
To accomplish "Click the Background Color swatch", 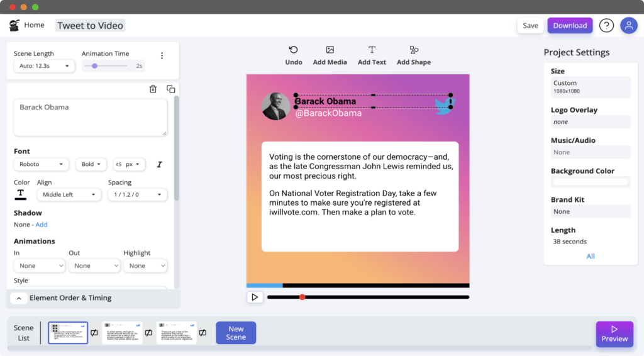I will pos(590,182).
